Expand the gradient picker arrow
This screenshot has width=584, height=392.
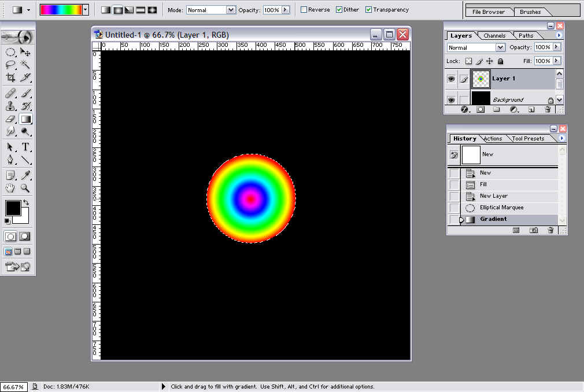pyautogui.click(x=86, y=10)
